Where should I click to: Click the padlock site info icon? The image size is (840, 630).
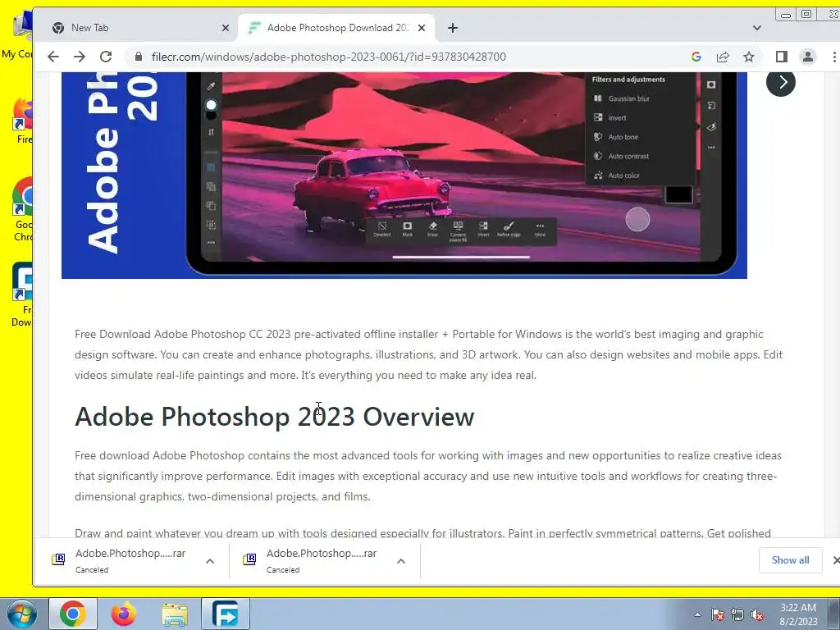click(139, 57)
